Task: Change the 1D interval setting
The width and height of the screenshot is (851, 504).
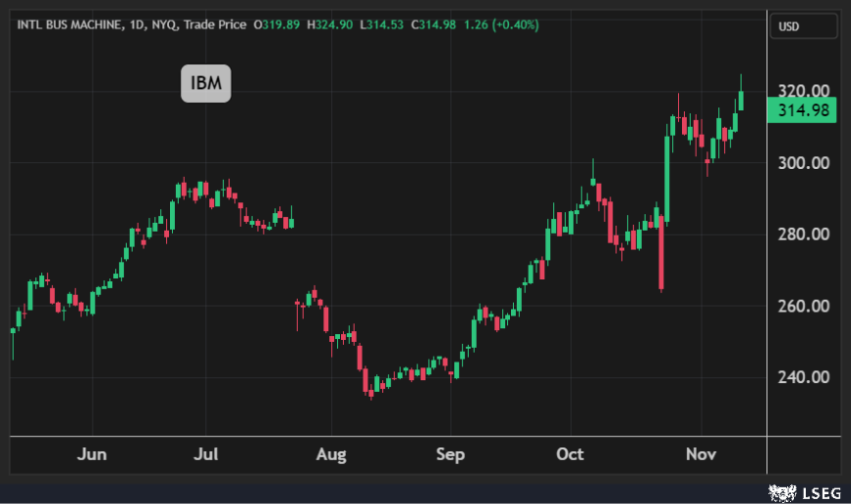Action: [134, 25]
